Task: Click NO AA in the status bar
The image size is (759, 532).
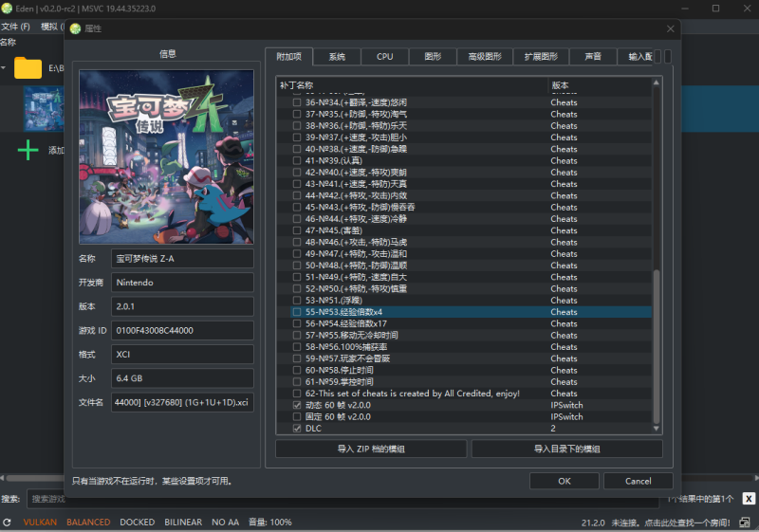Action: point(225,523)
